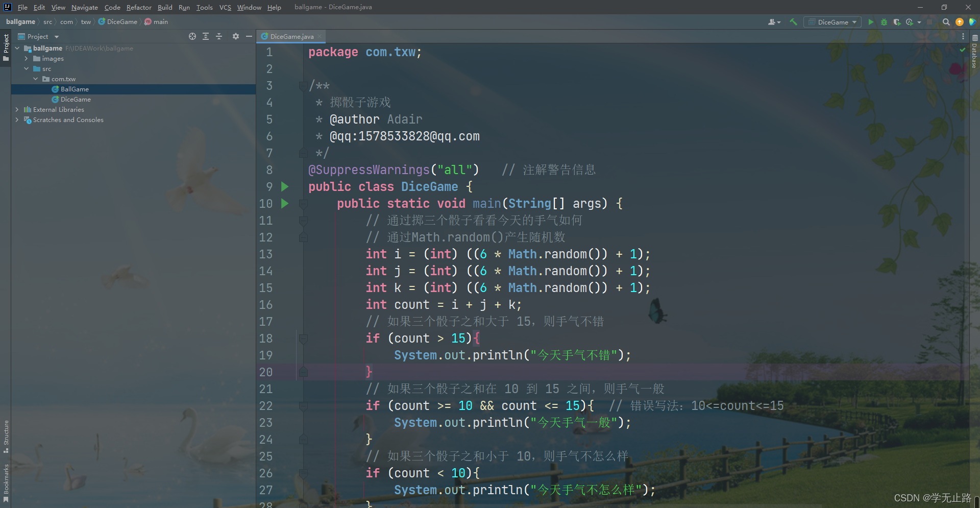The height and width of the screenshot is (508, 980).
Task: Fold the if block at line 18
Action: click(303, 338)
